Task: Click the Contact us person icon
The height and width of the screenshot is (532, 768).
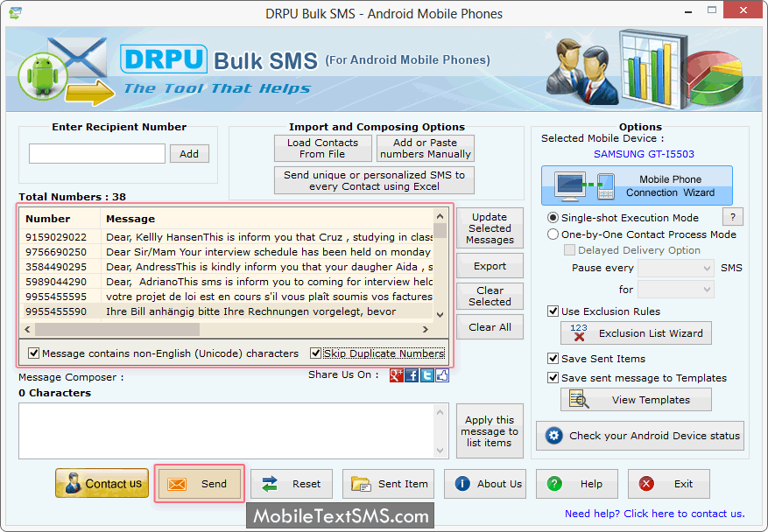Action: [x=73, y=483]
